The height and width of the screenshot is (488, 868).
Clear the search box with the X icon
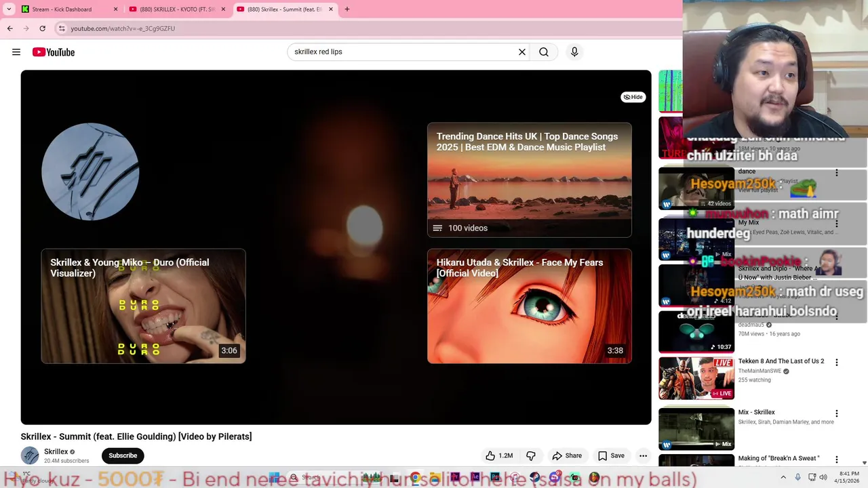coord(522,52)
